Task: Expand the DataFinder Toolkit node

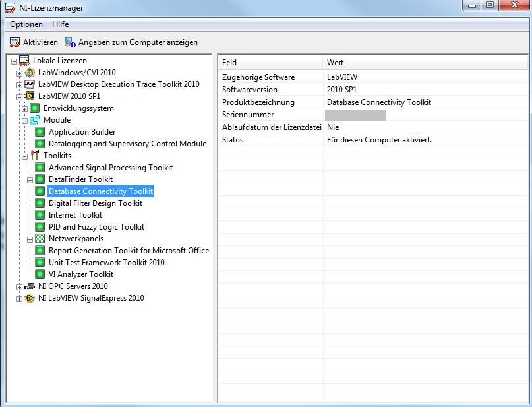Action: (x=30, y=180)
